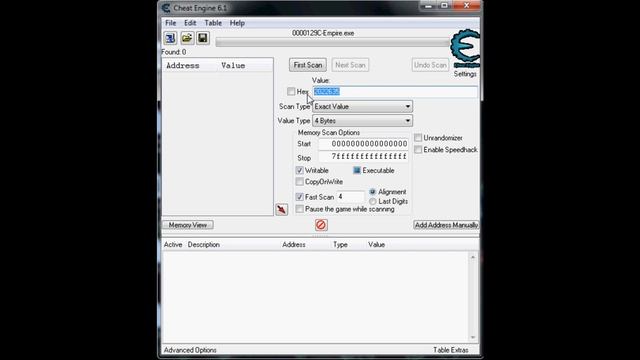Open Memory View
The height and width of the screenshot is (360, 640).
[x=188, y=225]
